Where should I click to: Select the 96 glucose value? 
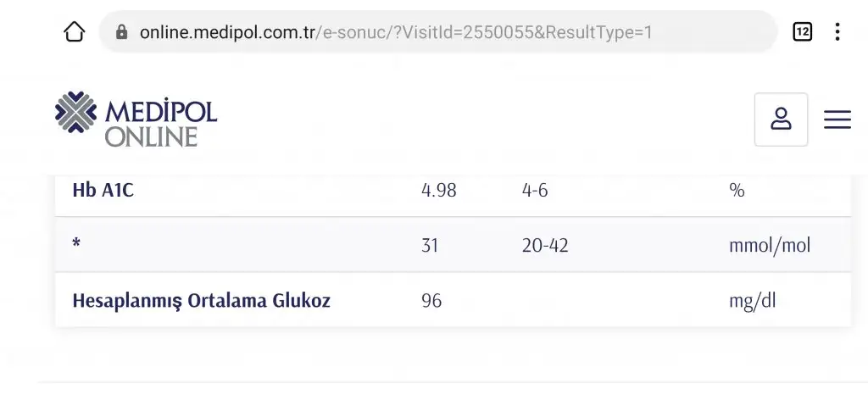(x=431, y=301)
